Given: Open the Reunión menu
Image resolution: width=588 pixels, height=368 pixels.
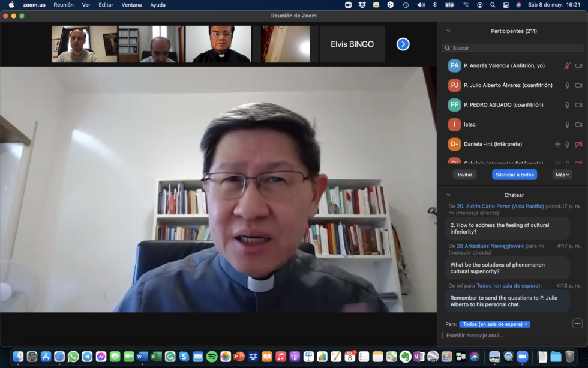Looking at the screenshot, I should (x=64, y=5).
